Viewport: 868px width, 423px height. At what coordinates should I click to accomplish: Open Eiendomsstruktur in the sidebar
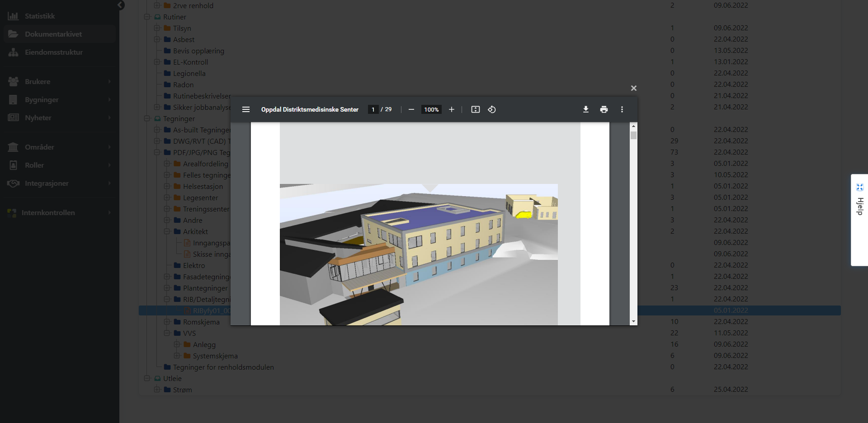[x=53, y=52]
